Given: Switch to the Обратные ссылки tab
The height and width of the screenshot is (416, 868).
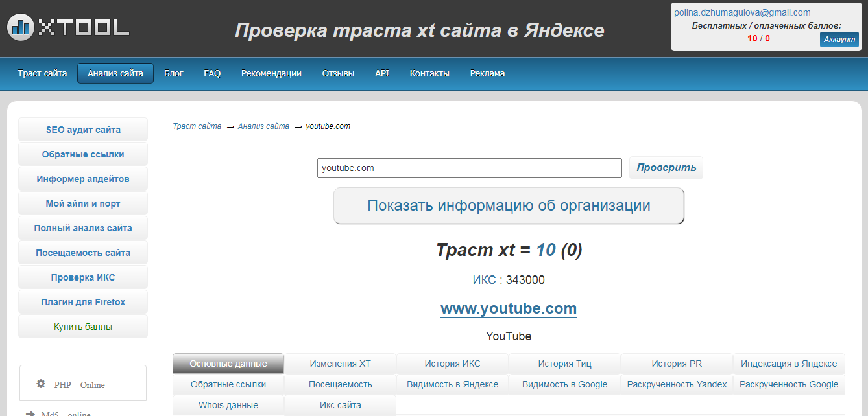Looking at the screenshot, I should [228, 384].
